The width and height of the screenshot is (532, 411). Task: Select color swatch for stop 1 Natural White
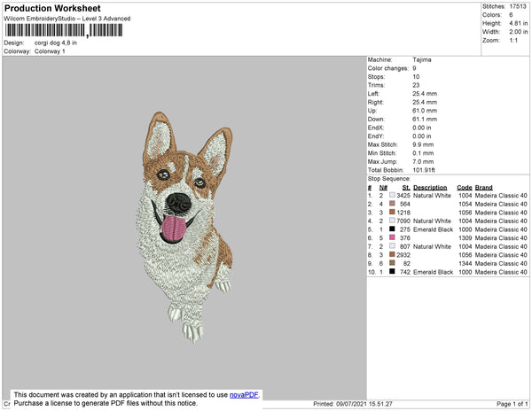[392, 195]
